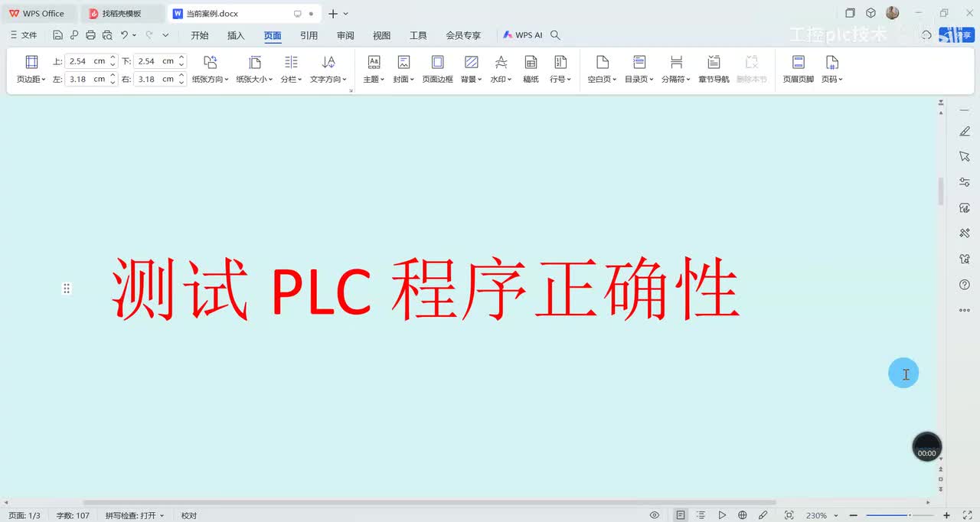The height and width of the screenshot is (522, 980).
Task: Click the help question mark sidebar icon
Action: pyautogui.click(x=965, y=285)
